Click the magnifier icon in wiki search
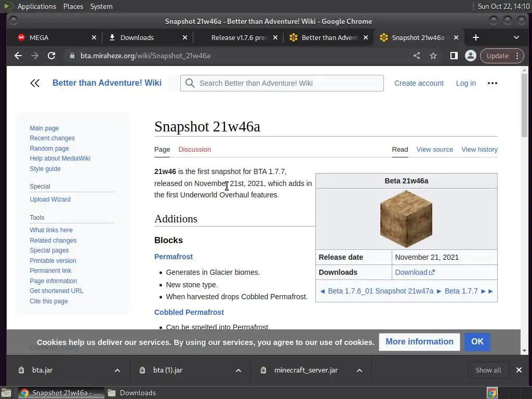Viewport: 532px width, 399px height. (x=190, y=83)
